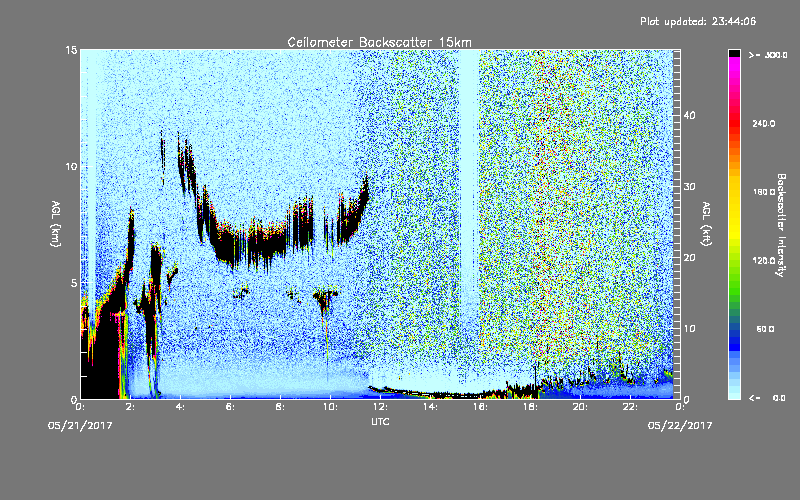
Task: Click the 16: hour tick label
Action: pos(480,407)
